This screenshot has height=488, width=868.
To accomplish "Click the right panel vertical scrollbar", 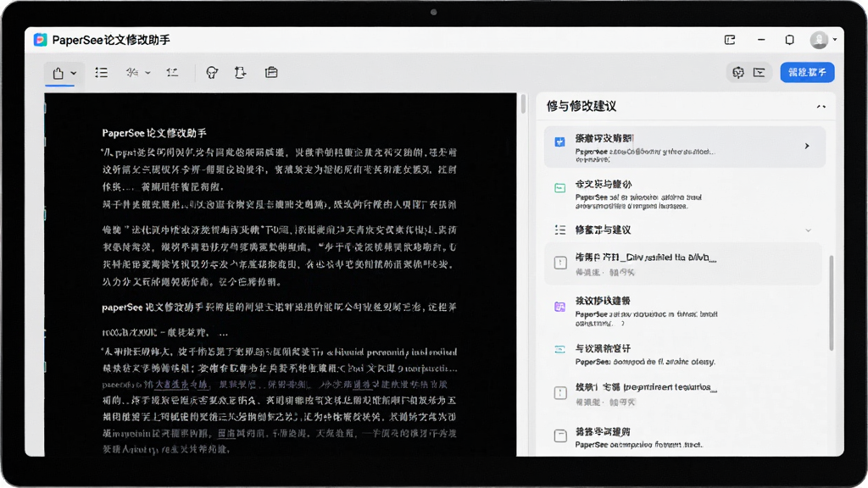I will [831, 302].
